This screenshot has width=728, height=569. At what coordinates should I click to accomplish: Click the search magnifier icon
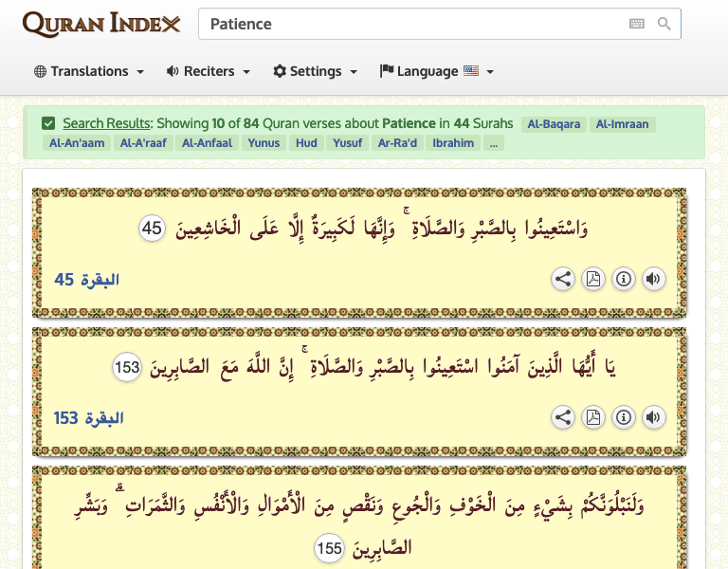(x=664, y=24)
